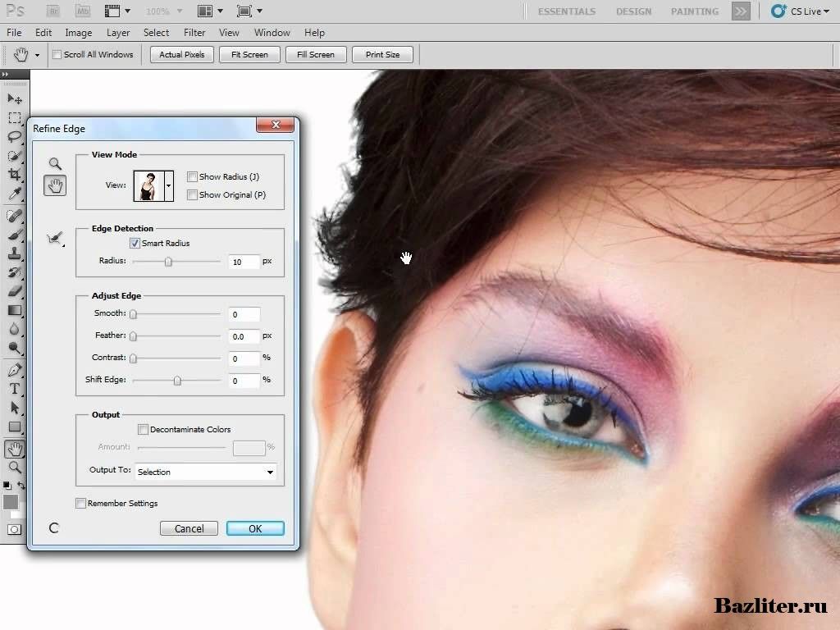Select the Pen tool in the toolbox
The height and width of the screenshot is (630, 840).
tap(15, 370)
